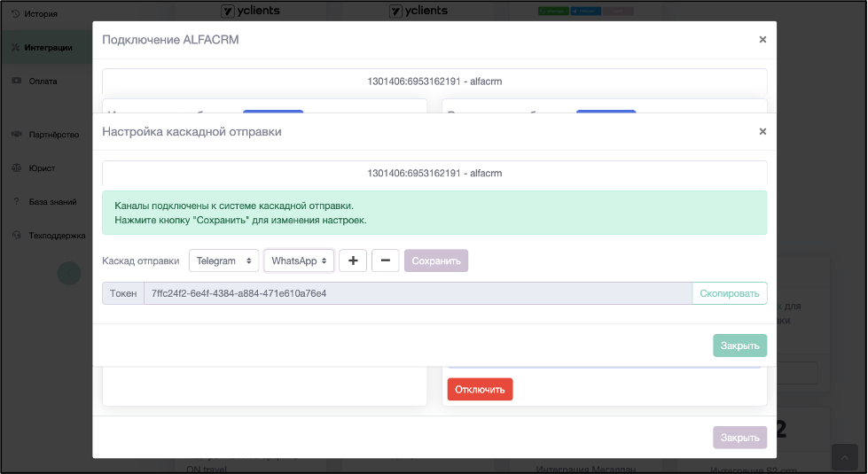Click the account field in the ALFACRM dialog
Viewport: 868px width, 474px height.
click(434, 82)
